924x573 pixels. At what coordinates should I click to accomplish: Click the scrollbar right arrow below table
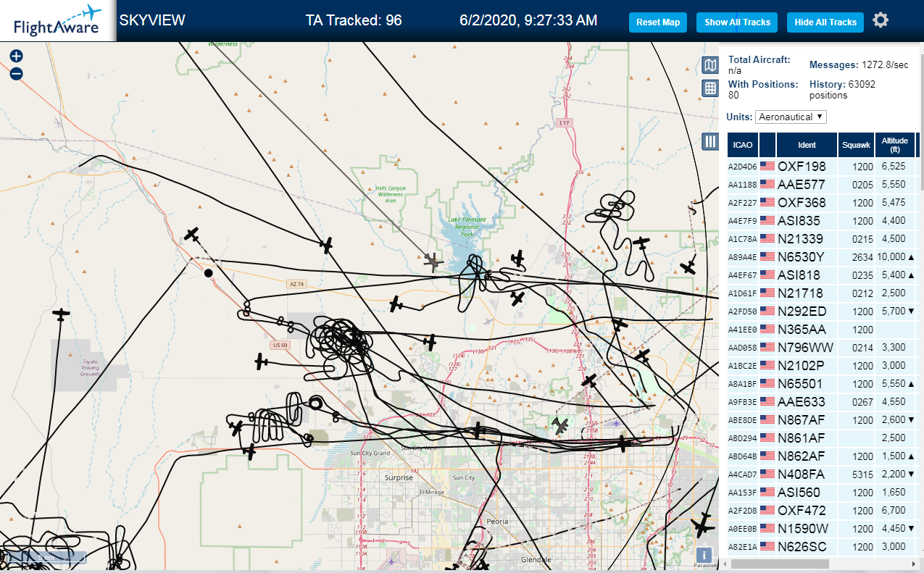point(913,564)
